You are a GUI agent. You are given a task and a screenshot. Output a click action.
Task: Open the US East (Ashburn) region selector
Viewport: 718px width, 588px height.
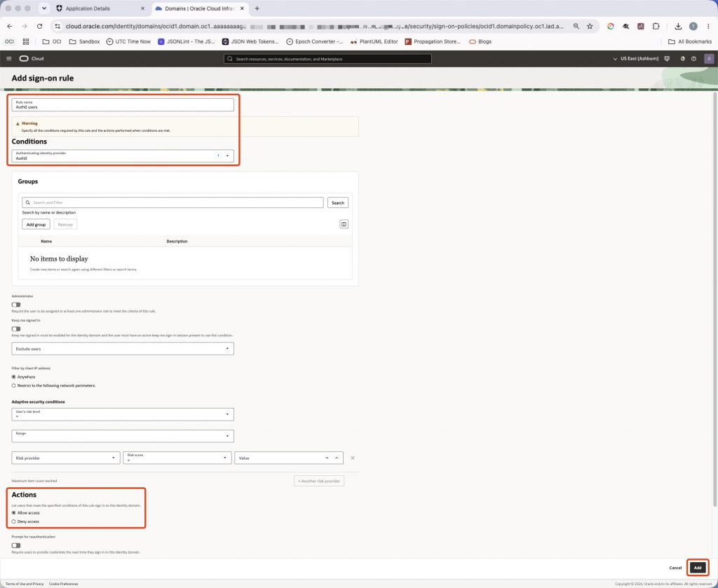pyautogui.click(x=636, y=59)
